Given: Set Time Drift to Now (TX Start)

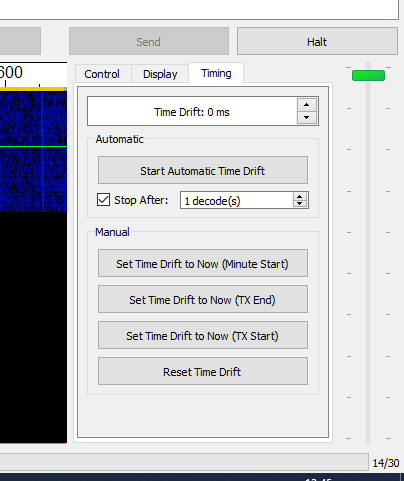Looking at the screenshot, I should pos(203,335).
